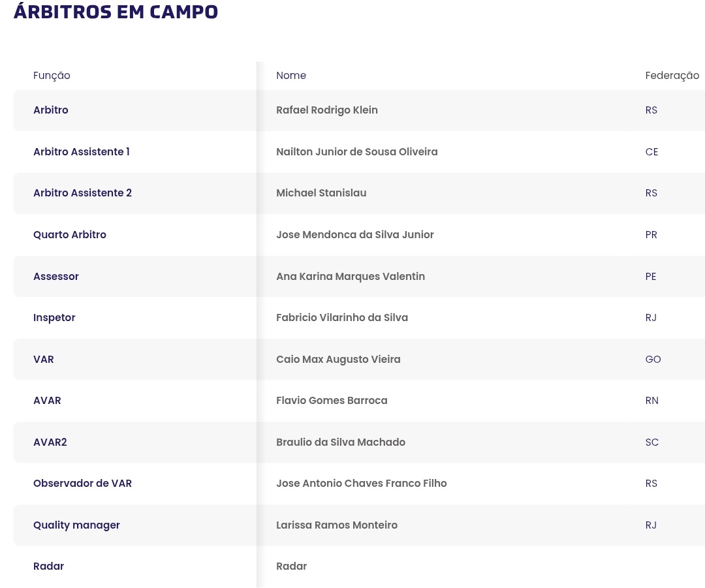Select the name Michael Stanislau
The width and height of the screenshot is (705, 588).
pos(321,193)
